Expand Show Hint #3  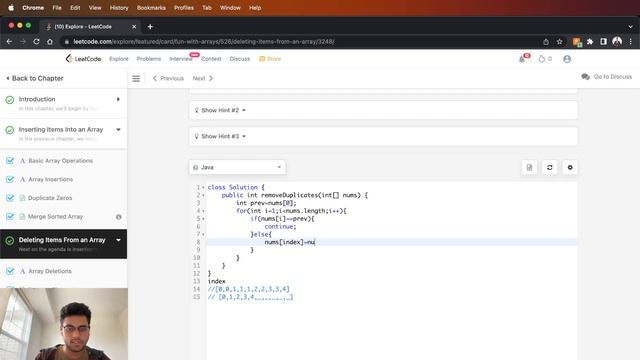[383, 136]
